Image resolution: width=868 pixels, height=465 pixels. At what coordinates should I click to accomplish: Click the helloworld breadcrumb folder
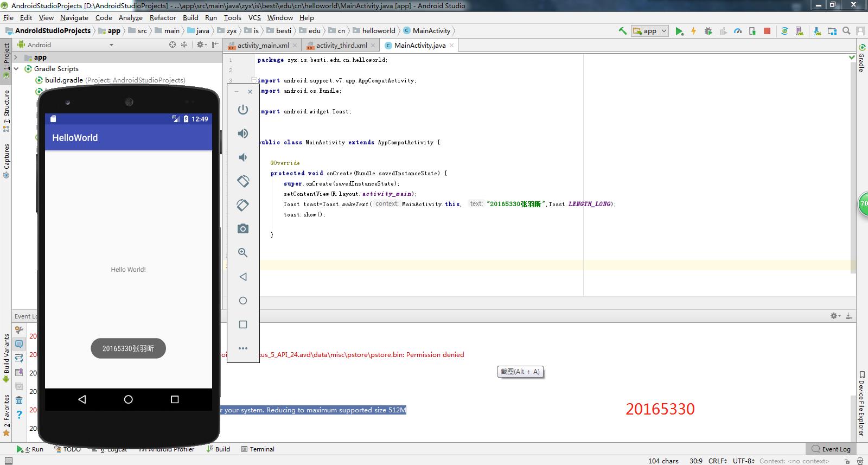tap(374, 31)
